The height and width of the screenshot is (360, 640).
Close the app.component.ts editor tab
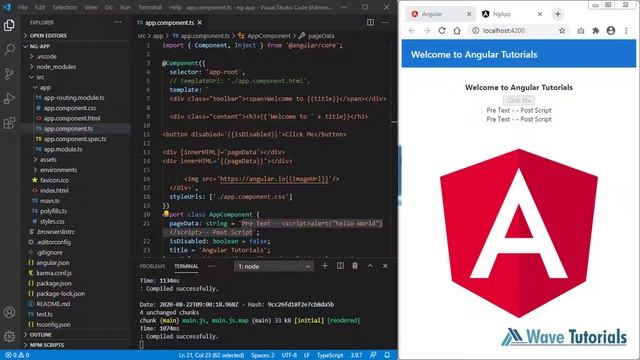click(x=200, y=22)
